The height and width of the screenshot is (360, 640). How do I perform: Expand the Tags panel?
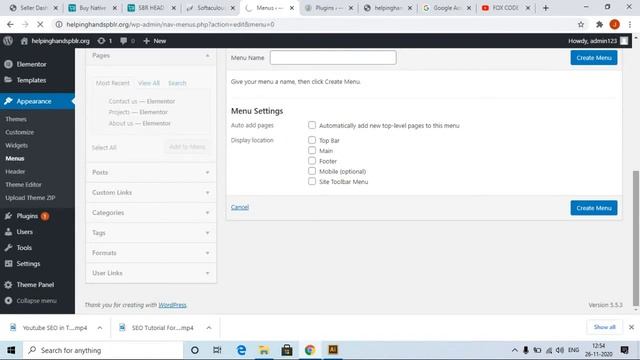point(207,233)
